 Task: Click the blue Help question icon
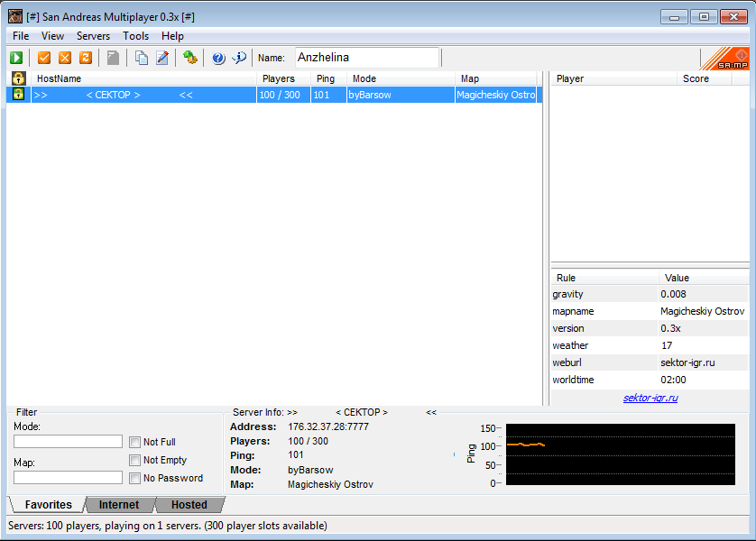coord(218,59)
